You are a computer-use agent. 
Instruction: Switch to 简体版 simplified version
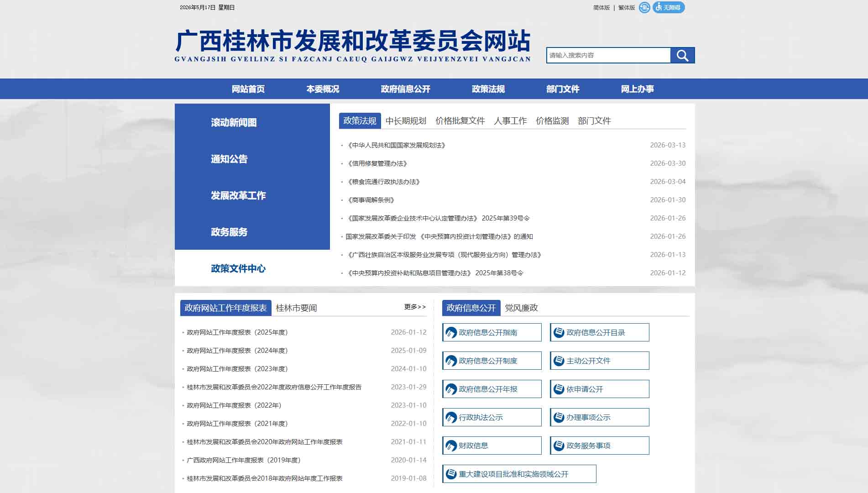[601, 8]
